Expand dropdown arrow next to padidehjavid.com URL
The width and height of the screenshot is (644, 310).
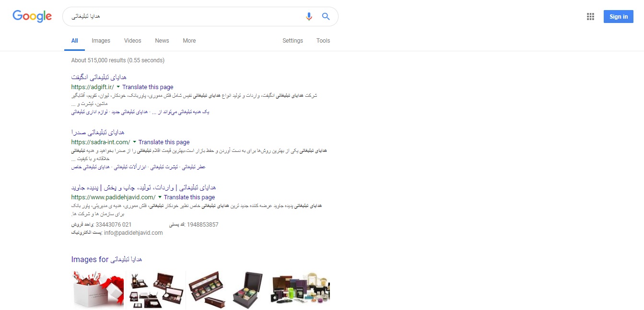(x=160, y=197)
